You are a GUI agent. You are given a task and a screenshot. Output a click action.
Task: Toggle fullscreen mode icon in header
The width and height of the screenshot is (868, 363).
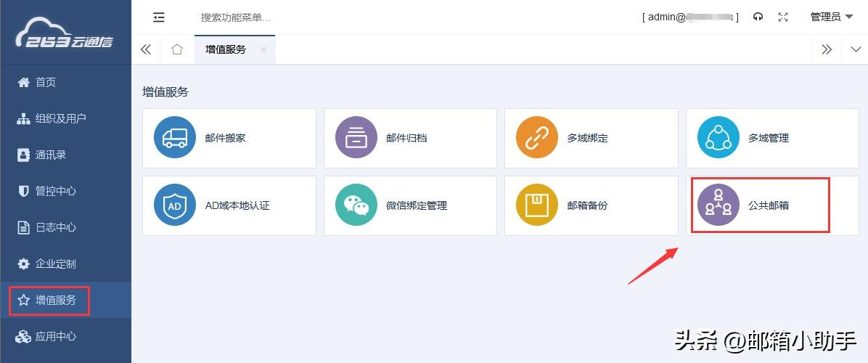point(783,17)
